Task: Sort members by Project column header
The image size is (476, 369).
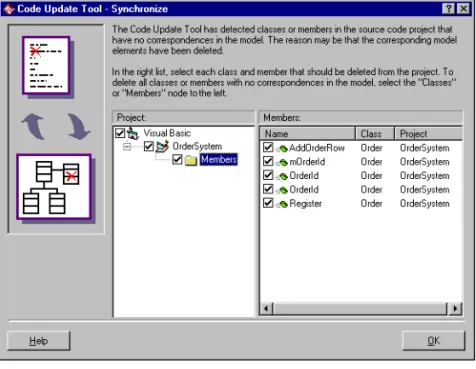Action: [x=429, y=134]
